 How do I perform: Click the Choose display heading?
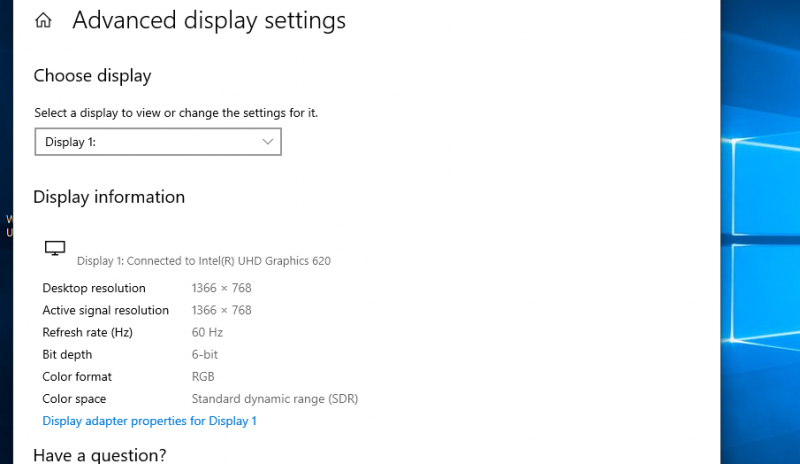click(92, 75)
